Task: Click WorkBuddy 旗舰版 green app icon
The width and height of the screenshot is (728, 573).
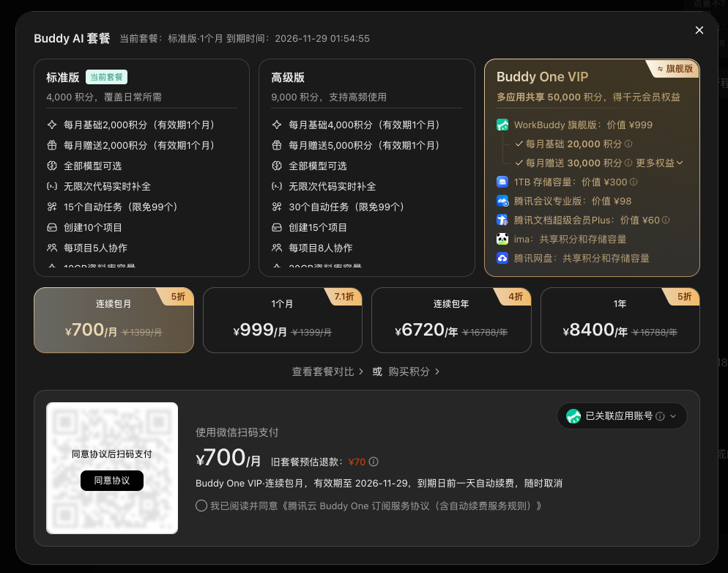Action: [502, 125]
